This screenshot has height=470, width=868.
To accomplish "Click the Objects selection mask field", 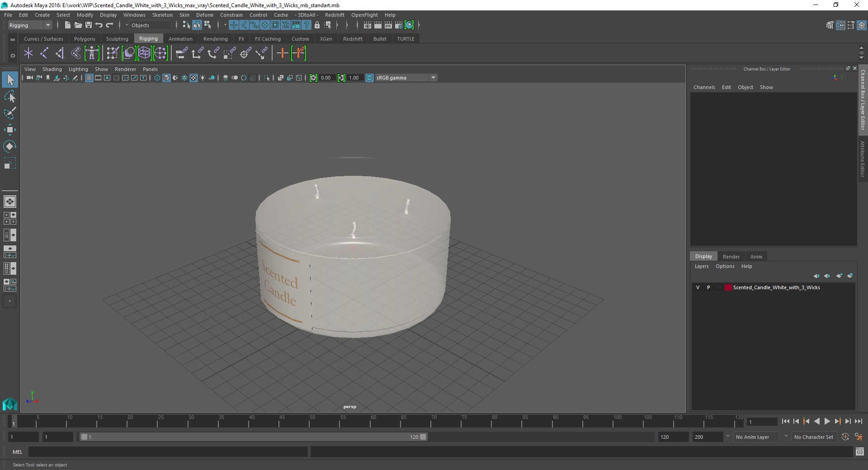I will 151,25.
